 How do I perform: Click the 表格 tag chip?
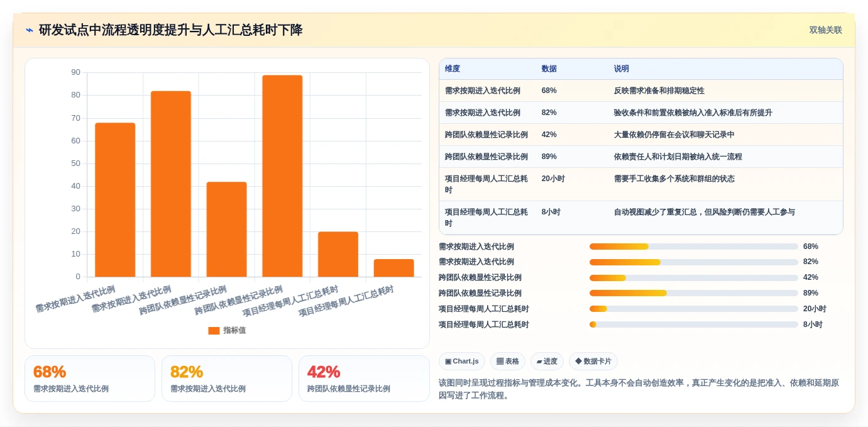pos(508,361)
